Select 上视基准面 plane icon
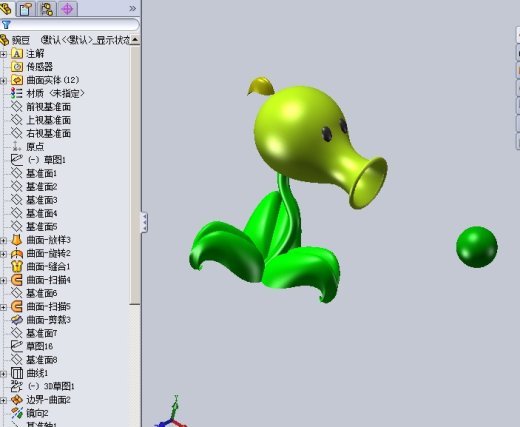The width and height of the screenshot is (520, 427). [17, 120]
